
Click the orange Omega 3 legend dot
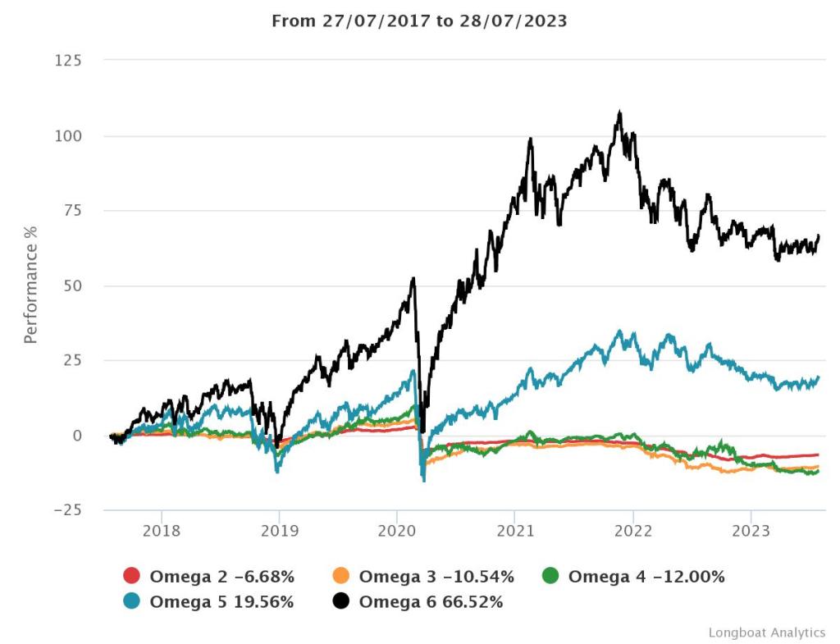[x=342, y=577]
